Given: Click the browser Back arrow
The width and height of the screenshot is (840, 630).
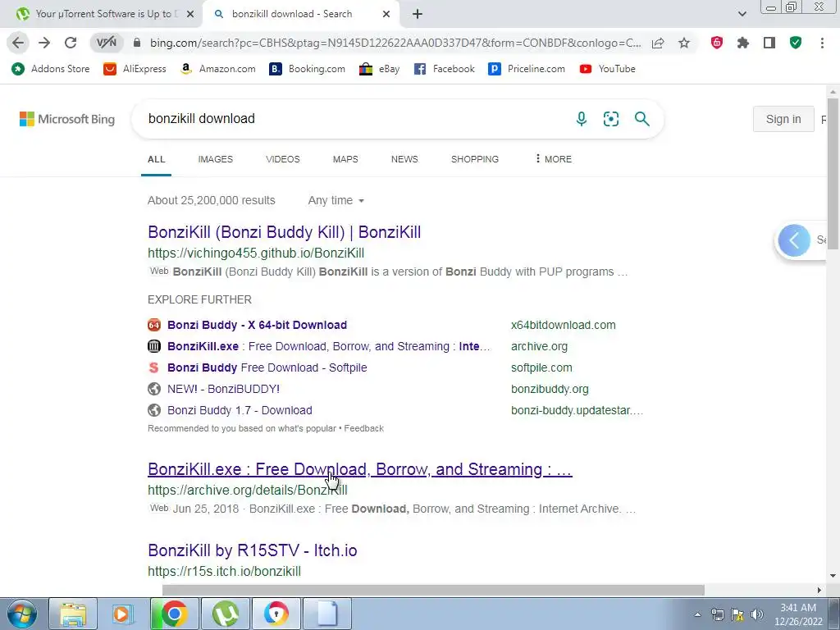Looking at the screenshot, I should click(x=18, y=43).
